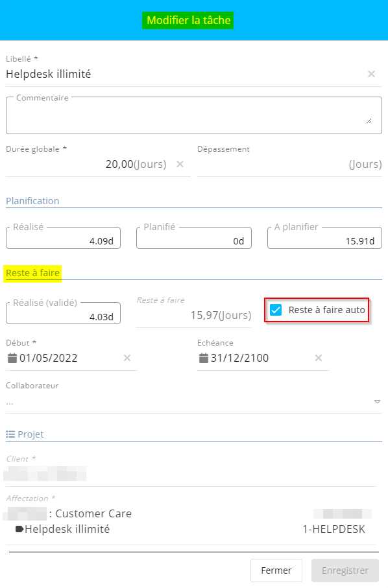Click the Commentaire resize handle
Image resolution: width=388 pixels, height=588 pixels.
[369, 121]
